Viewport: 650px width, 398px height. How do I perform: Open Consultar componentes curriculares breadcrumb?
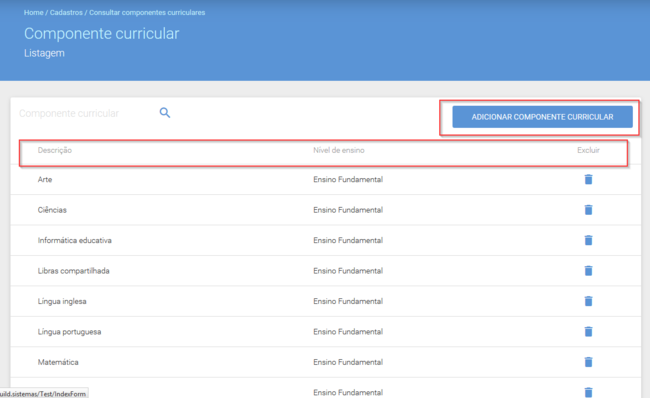[147, 12]
